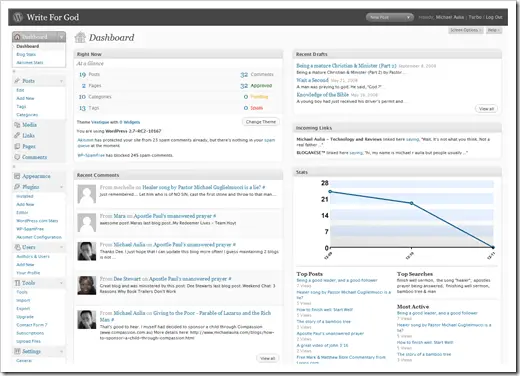Click first data point on stats graph
Image resolution: width=520 pixels, height=376 pixels.
[330, 192]
